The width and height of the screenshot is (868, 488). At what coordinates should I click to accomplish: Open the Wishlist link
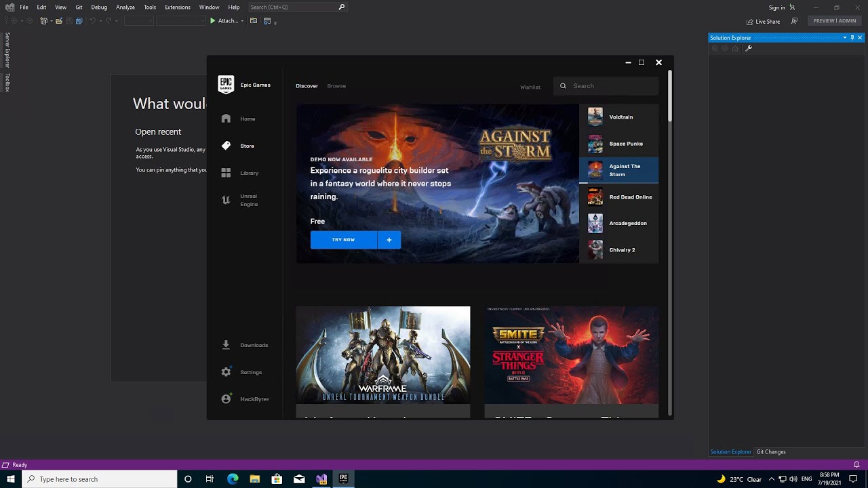point(530,87)
